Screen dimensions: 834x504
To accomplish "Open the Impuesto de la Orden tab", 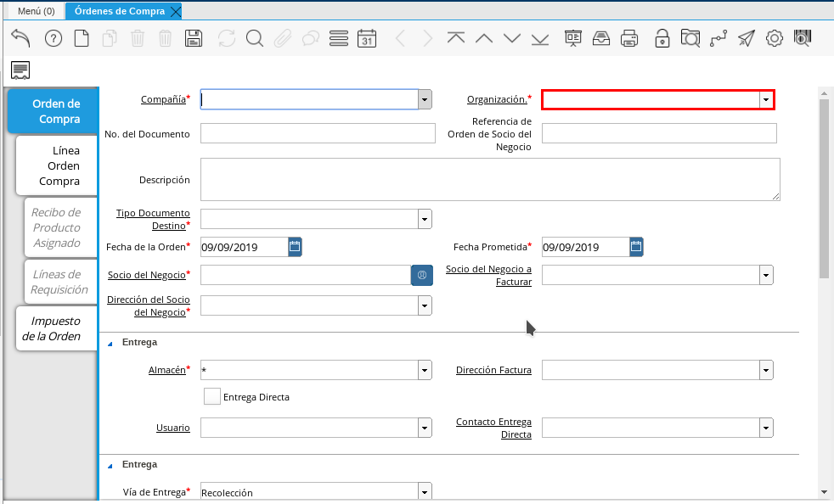I will click(56, 328).
